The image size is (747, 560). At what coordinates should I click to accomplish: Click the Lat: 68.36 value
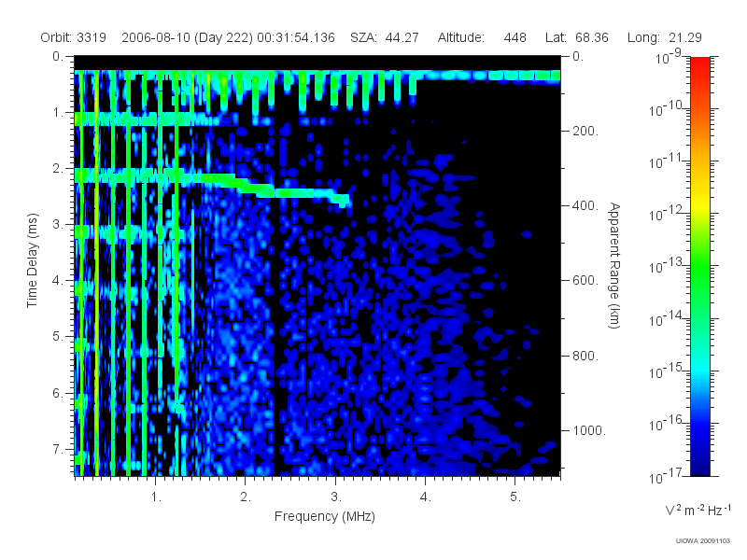(577, 37)
